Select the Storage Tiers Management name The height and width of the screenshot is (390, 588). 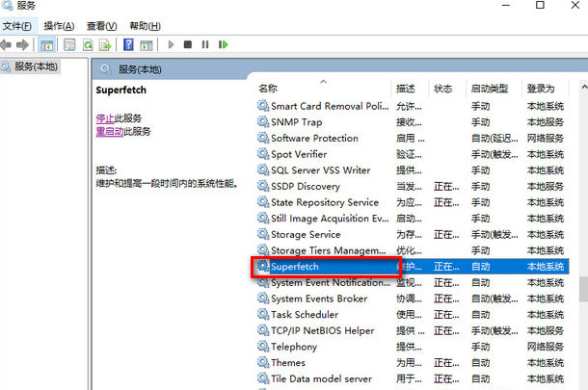[328, 250]
